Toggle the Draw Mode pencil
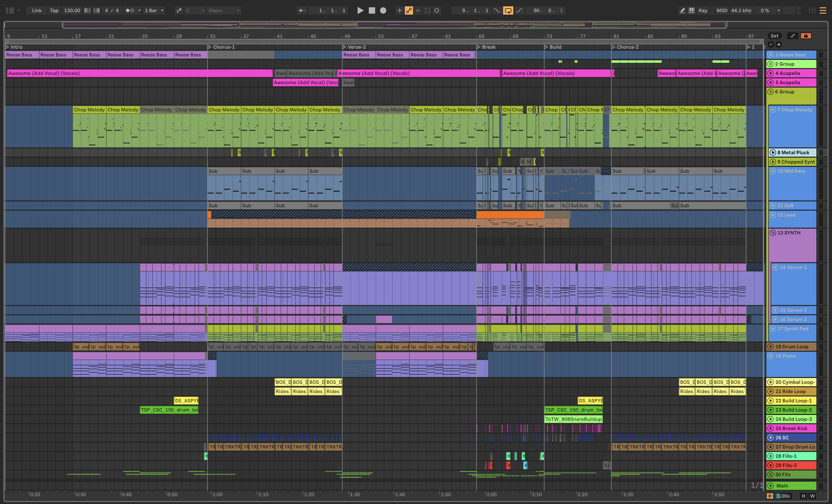 [682, 10]
